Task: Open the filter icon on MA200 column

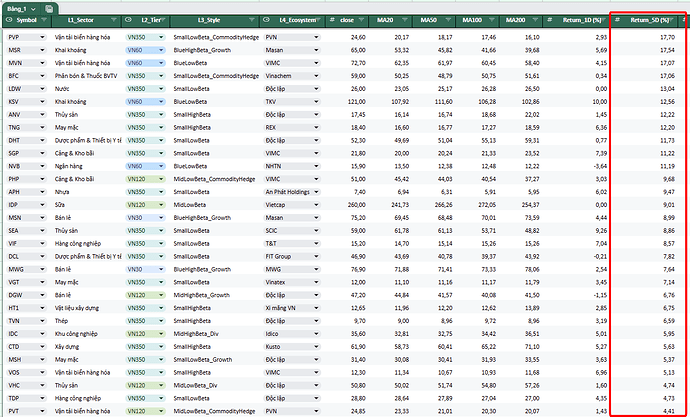Action: [535, 20]
